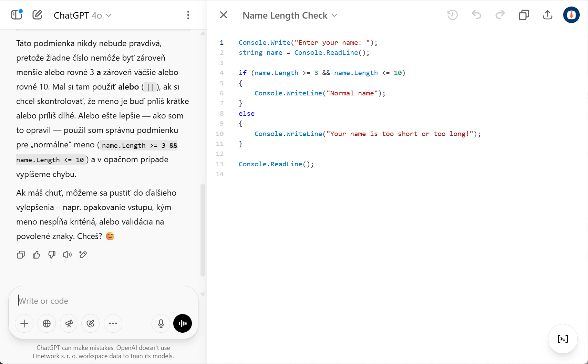Read the response aloud with the speaker icon
The image size is (588, 364).
67,255
